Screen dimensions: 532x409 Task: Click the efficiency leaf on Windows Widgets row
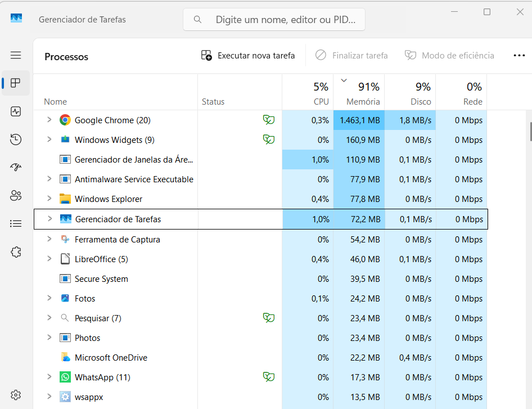[x=269, y=139]
